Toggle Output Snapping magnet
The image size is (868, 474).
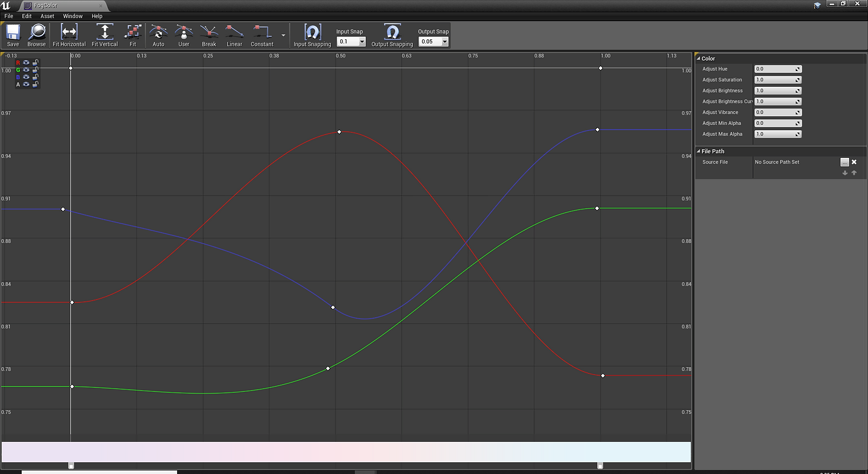point(392,36)
